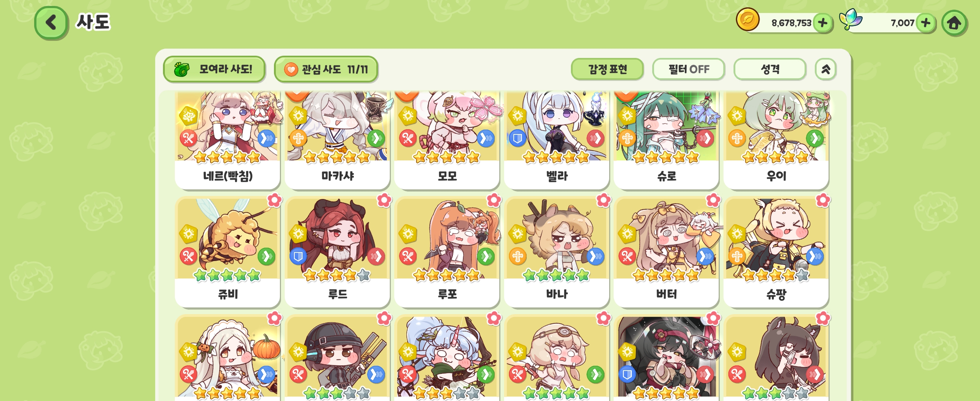Click the green whistle icon in 모여라 사도
Viewport: 980px width, 401px height.
(182, 70)
